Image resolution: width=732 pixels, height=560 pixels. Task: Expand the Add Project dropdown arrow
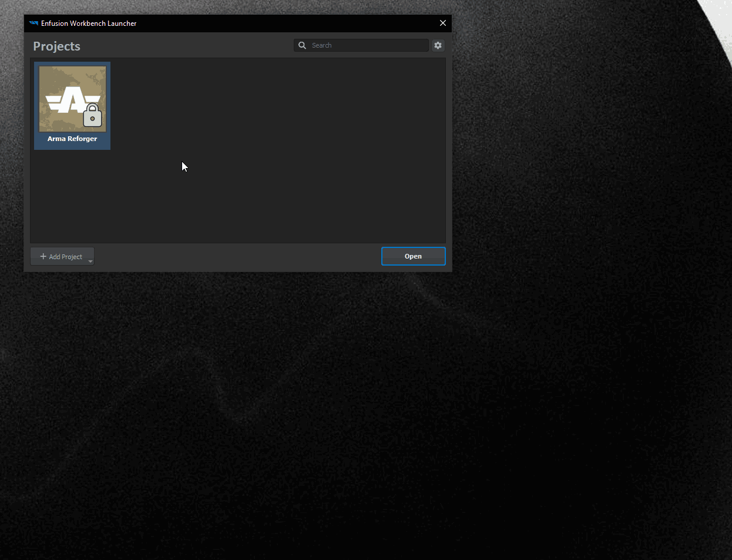pos(90,261)
